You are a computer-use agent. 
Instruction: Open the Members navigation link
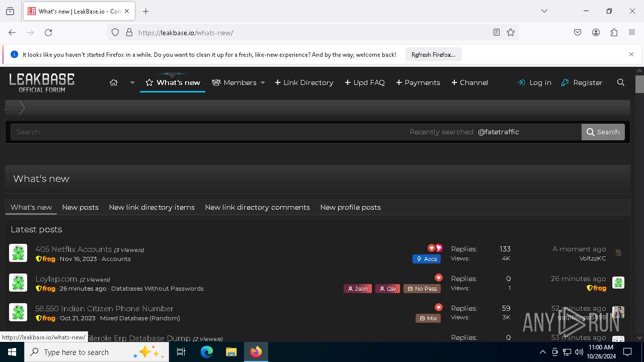tap(234, 82)
